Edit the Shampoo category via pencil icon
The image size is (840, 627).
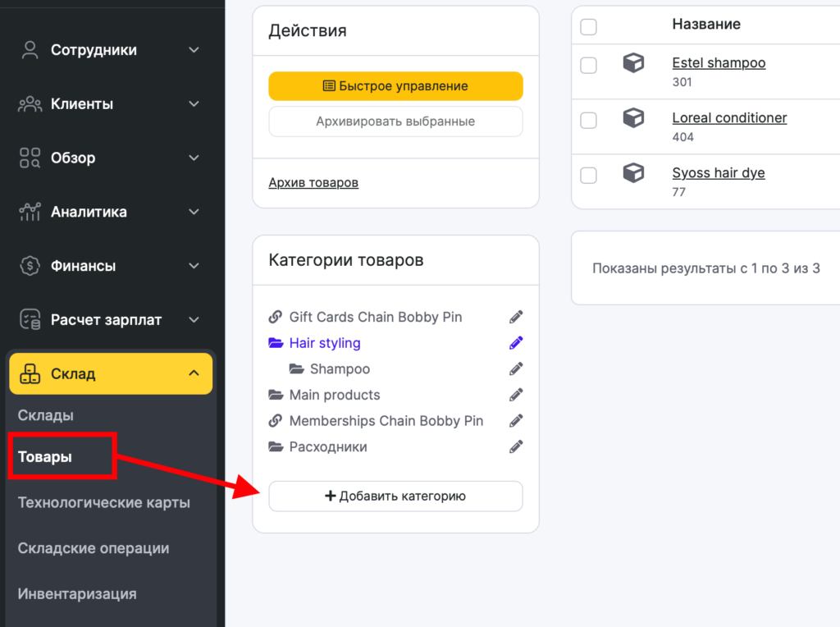(516, 369)
